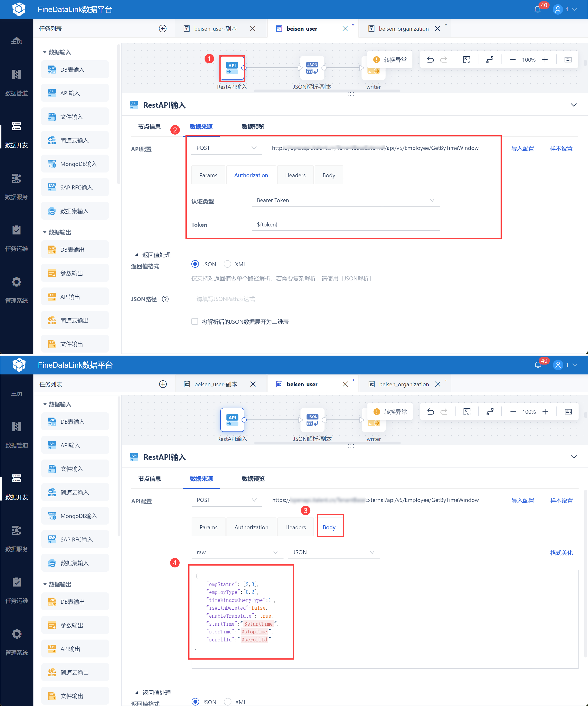Screen dimensions: 588x706
Task: Switch to the 数据预览 tab
Action: [253, 127]
